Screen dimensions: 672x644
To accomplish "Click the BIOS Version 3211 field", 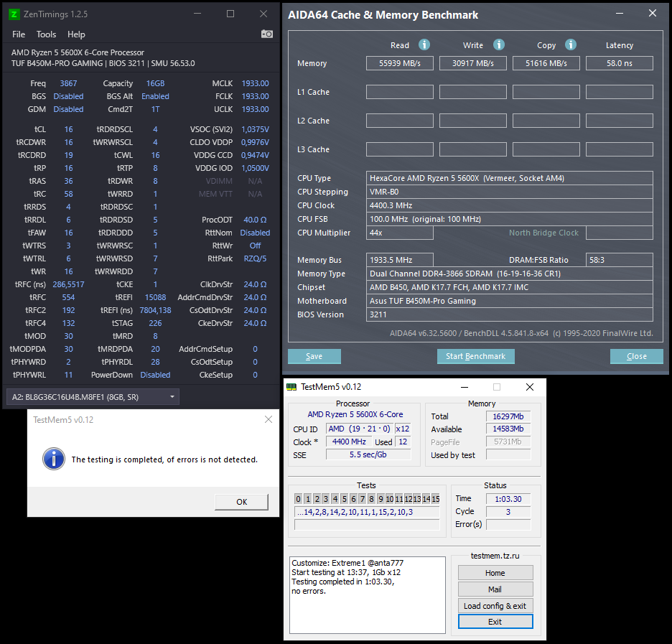I will 510,314.
